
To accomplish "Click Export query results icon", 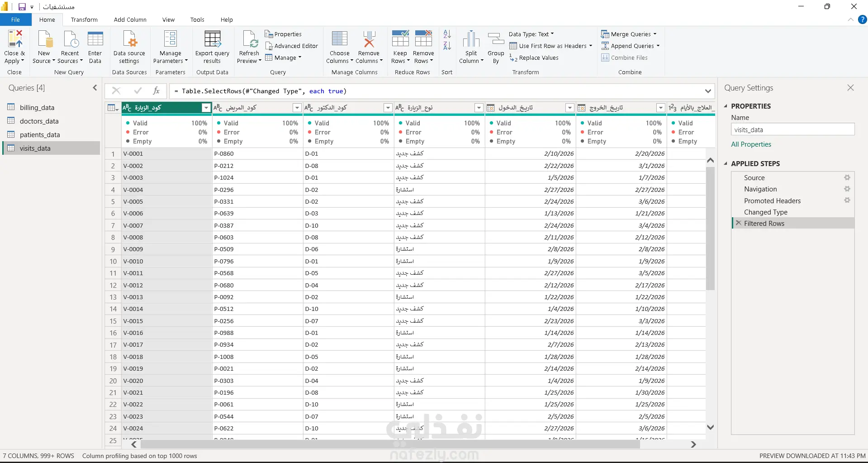I will (213, 39).
